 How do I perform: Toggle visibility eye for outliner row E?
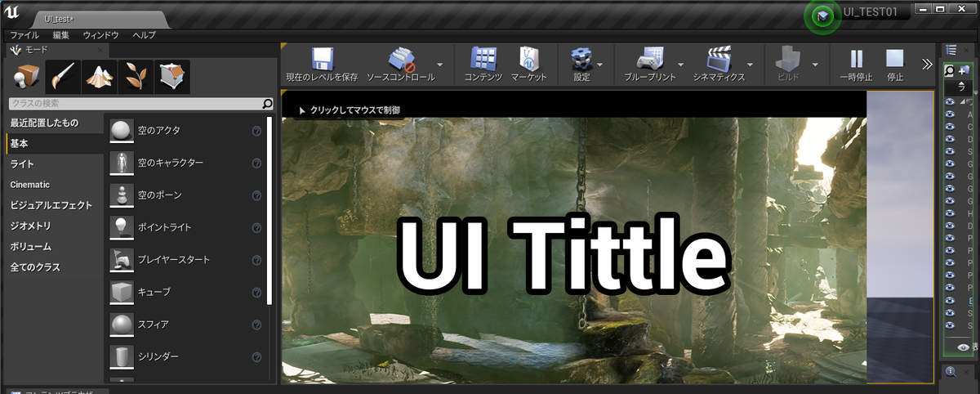click(x=951, y=301)
